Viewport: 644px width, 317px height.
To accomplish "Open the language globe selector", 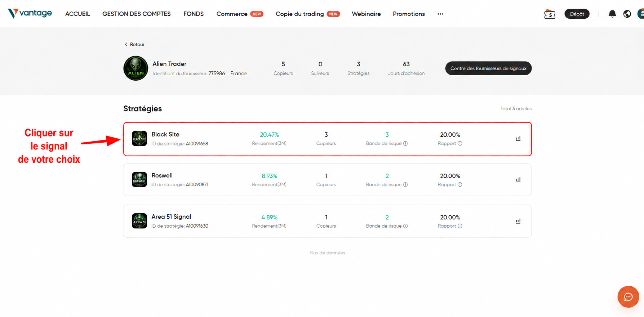I will point(627,14).
